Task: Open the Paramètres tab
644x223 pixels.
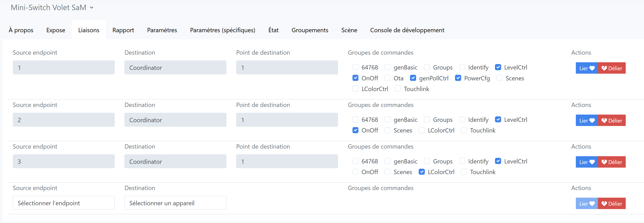Action: click(162, 30)
